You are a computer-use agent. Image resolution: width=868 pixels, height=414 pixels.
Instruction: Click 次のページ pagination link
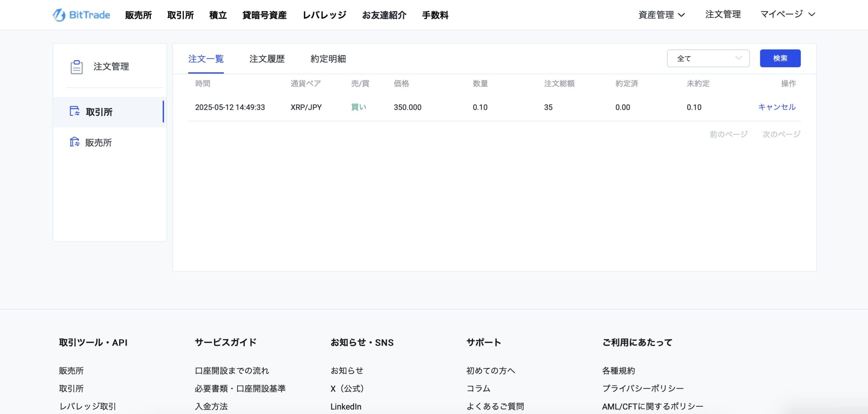pyautogui.click(x=782, y=134)
